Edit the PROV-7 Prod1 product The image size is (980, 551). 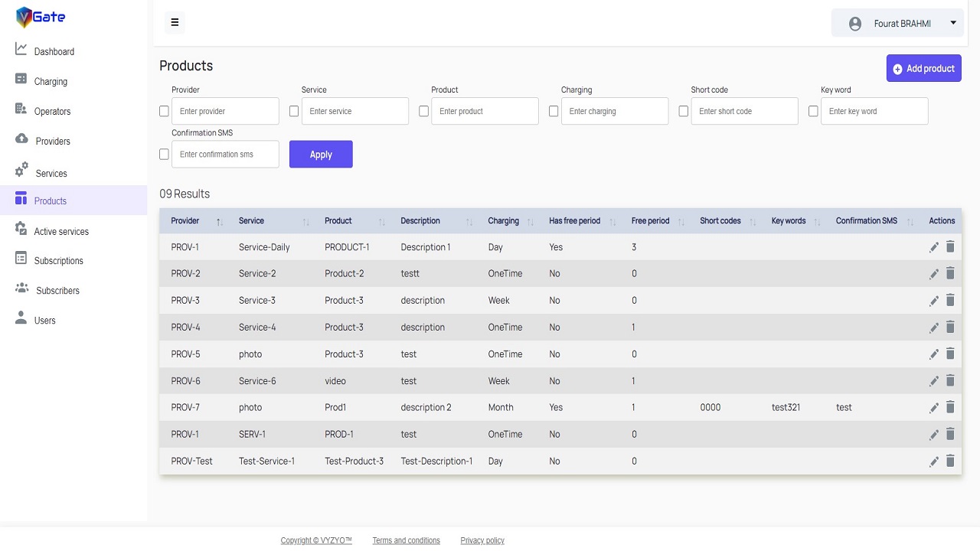(933, 408)
